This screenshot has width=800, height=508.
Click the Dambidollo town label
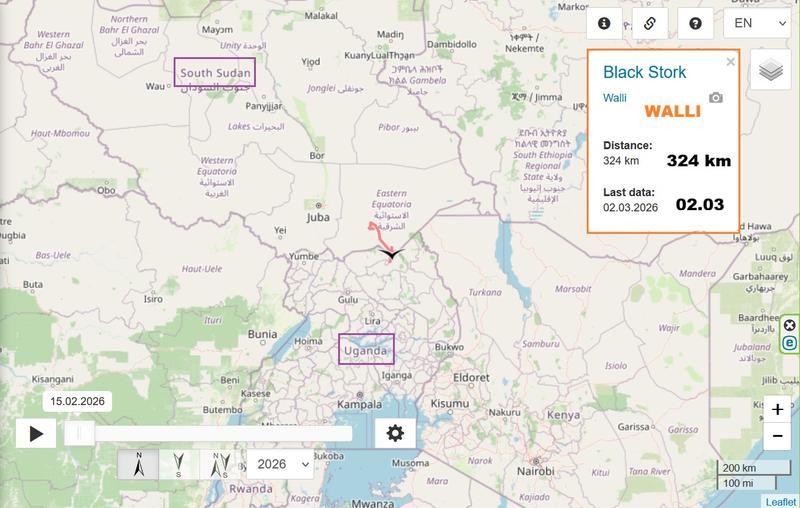coord(452,44)
